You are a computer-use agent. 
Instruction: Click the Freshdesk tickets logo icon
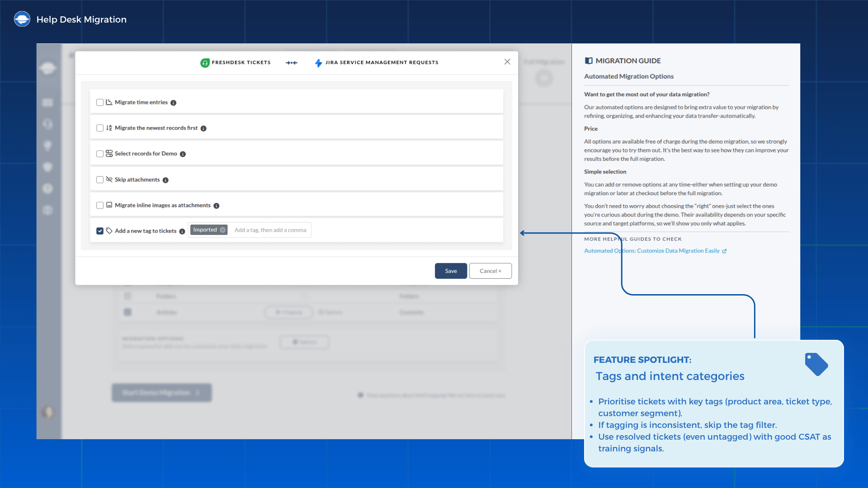pyautogui.click(x=205, y=63)
